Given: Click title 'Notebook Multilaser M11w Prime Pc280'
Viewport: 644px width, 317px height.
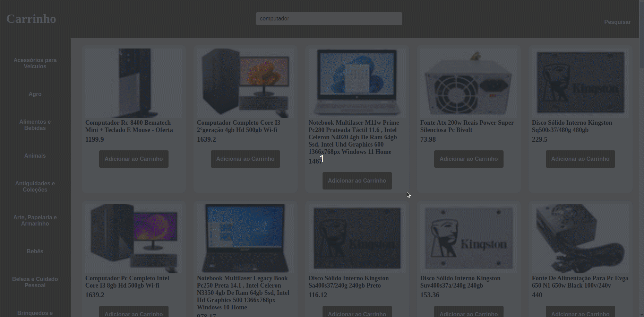Looking at the screenshot, I should tap(354, 137).
